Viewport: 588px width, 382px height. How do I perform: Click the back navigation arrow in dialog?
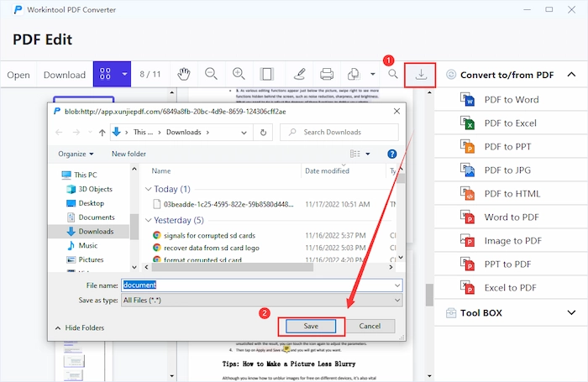pyautogui.click(x=59, y=133)
